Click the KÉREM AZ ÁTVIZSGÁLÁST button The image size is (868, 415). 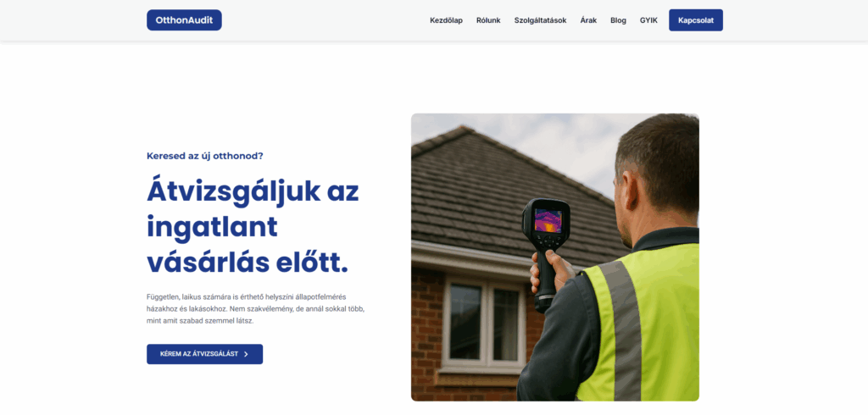[205, 354]
